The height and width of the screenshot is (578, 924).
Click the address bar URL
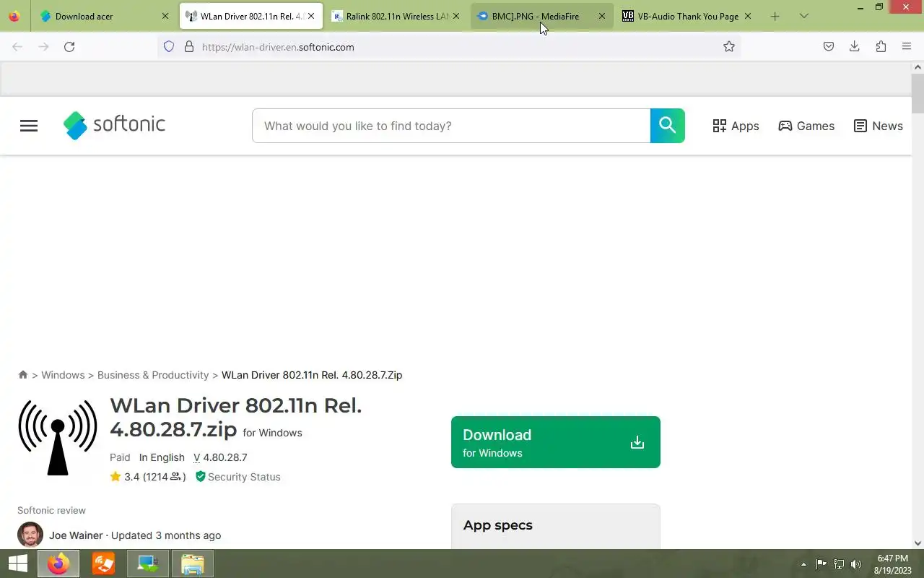[x=278, y=47]
